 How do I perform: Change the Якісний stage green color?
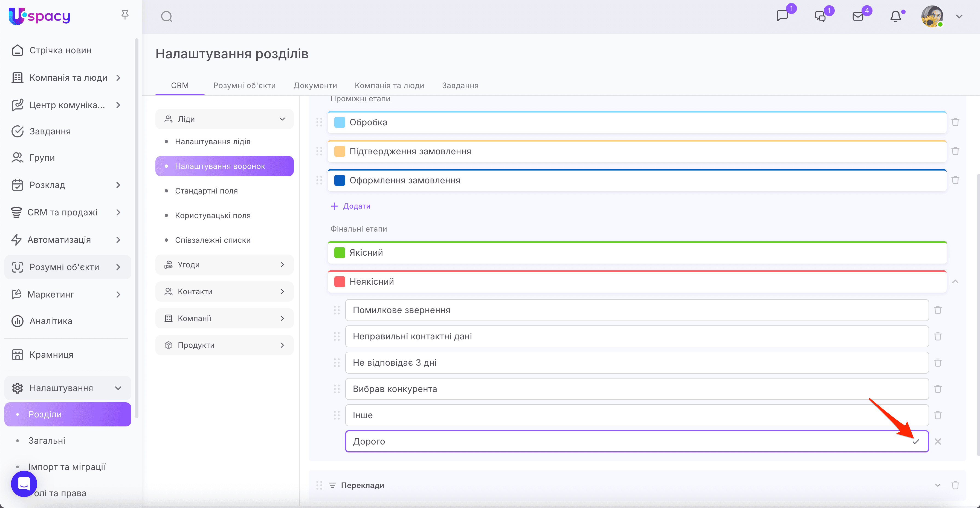339,253
